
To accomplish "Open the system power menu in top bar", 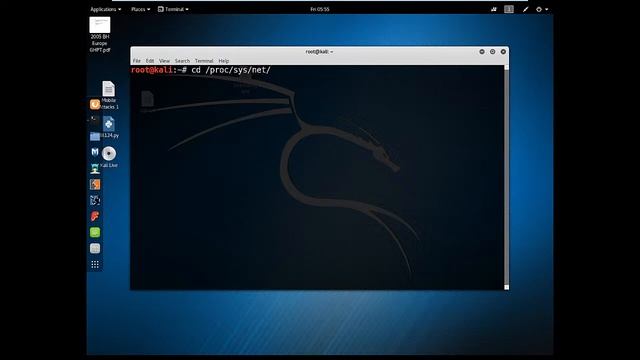I will (x=542, y=9).
